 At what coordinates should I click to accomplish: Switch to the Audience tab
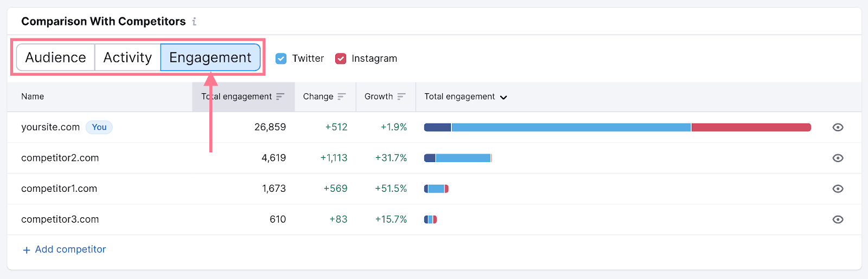tap(55, 57)
